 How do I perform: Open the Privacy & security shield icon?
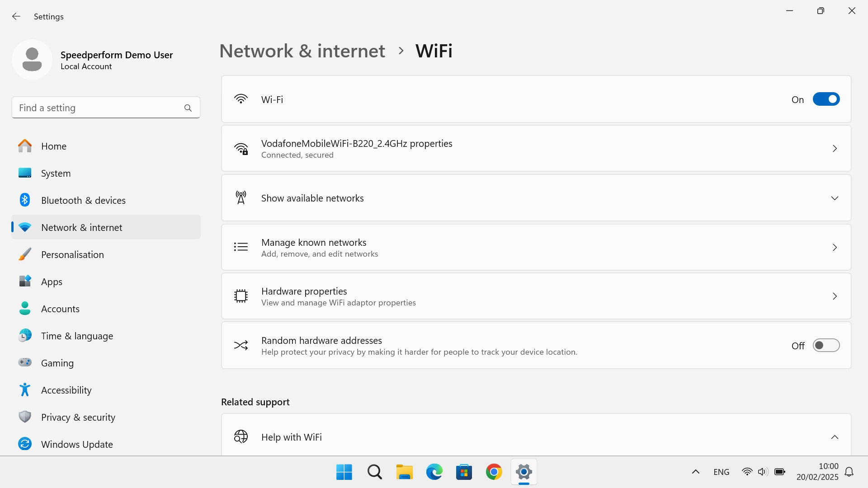point(25,417)
